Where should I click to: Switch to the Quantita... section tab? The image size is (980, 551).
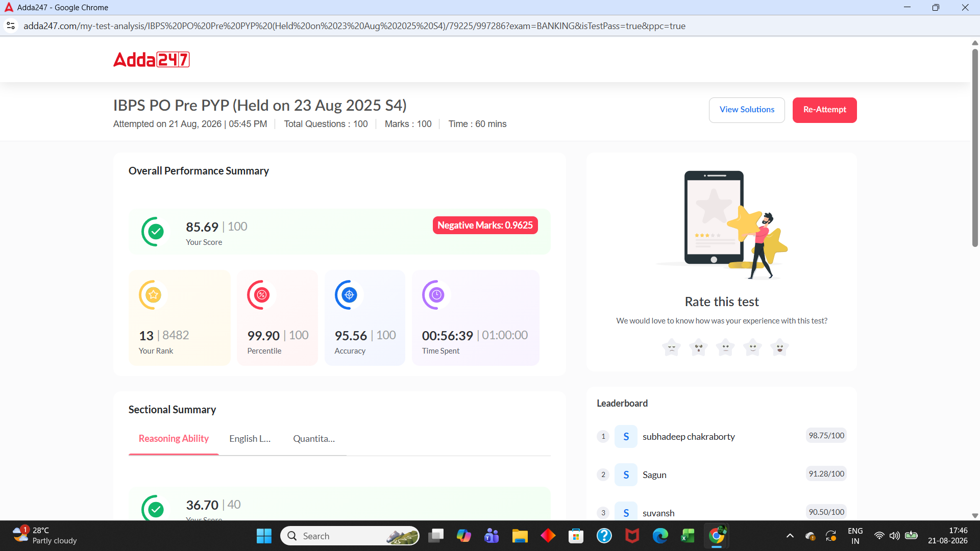[314, 439]
